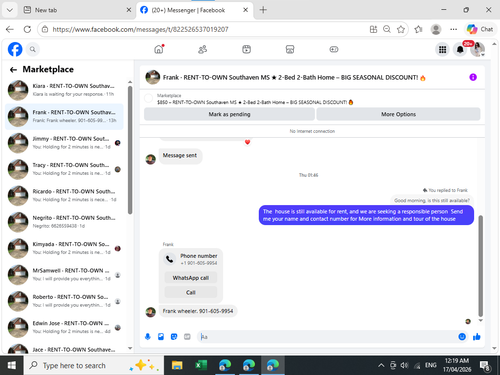Choose a GIF from the composer
This screenshot has height=375, width=500.
pos(187,337)
